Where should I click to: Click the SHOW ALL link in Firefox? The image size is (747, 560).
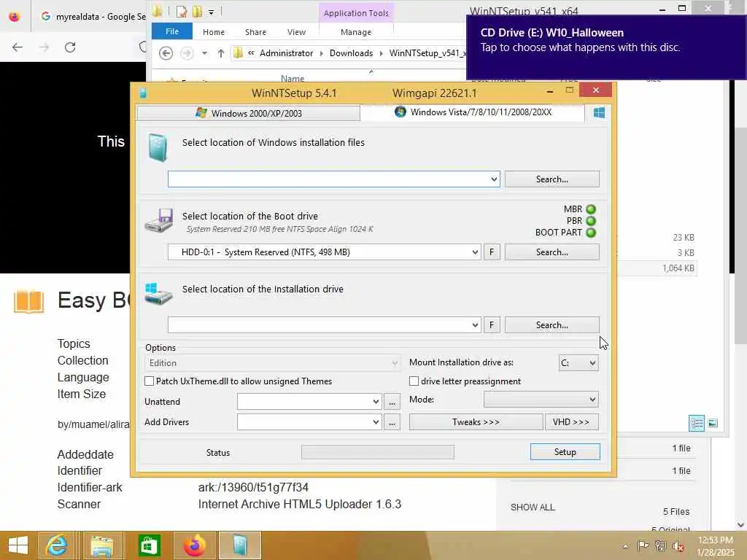[533, 507]
